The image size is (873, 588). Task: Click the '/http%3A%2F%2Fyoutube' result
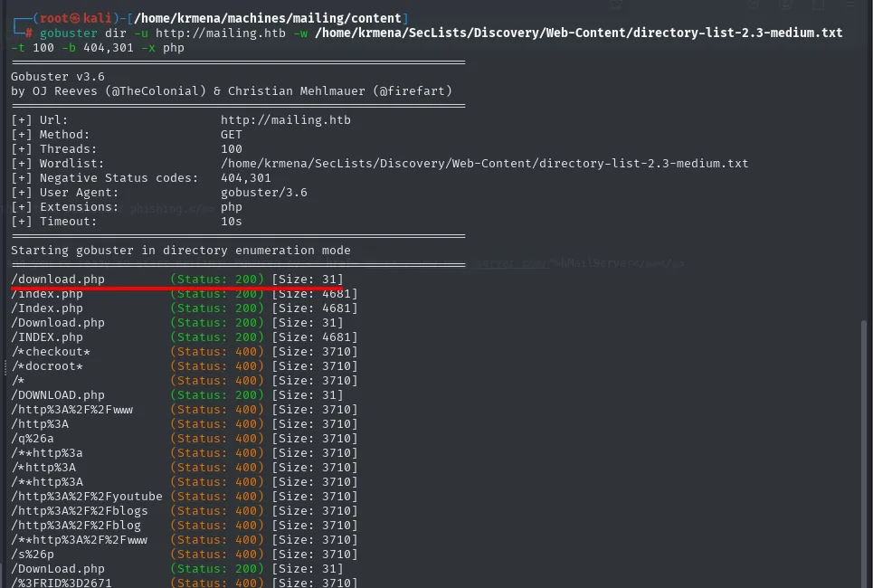tap(87, 496)
